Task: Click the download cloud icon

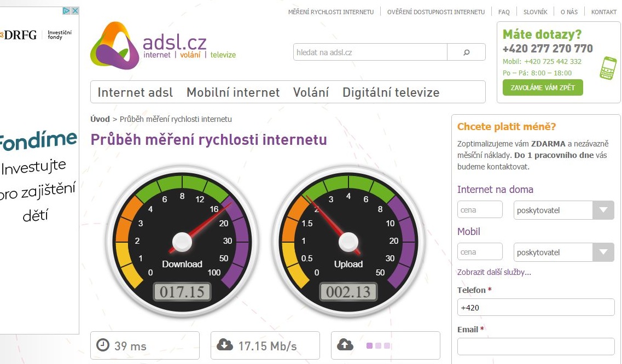Action: [x=225, y=345]
